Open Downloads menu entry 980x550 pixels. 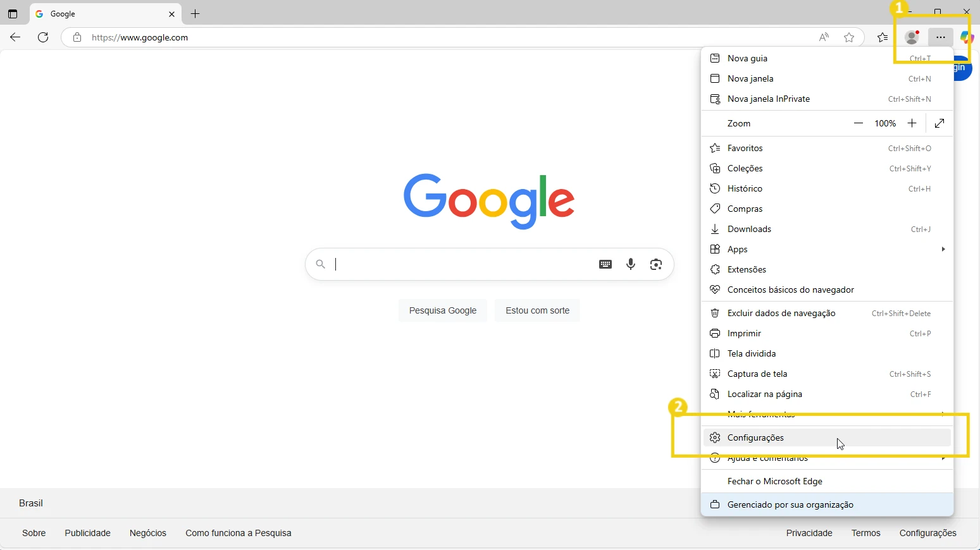pos(828,229)
